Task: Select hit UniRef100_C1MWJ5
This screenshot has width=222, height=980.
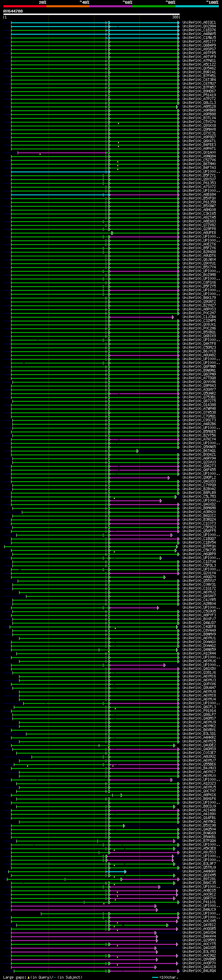Action: coord(199,38)
